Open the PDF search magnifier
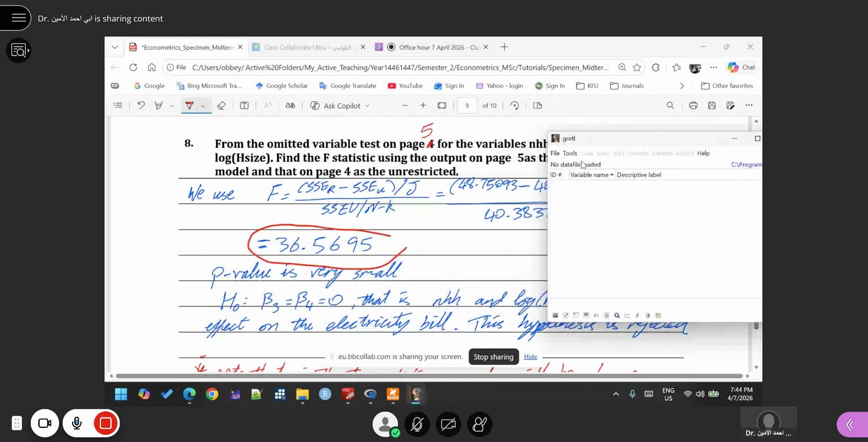The height and width of the screenshot is (442, 868). pyautogui.click(x=671, y=106)
